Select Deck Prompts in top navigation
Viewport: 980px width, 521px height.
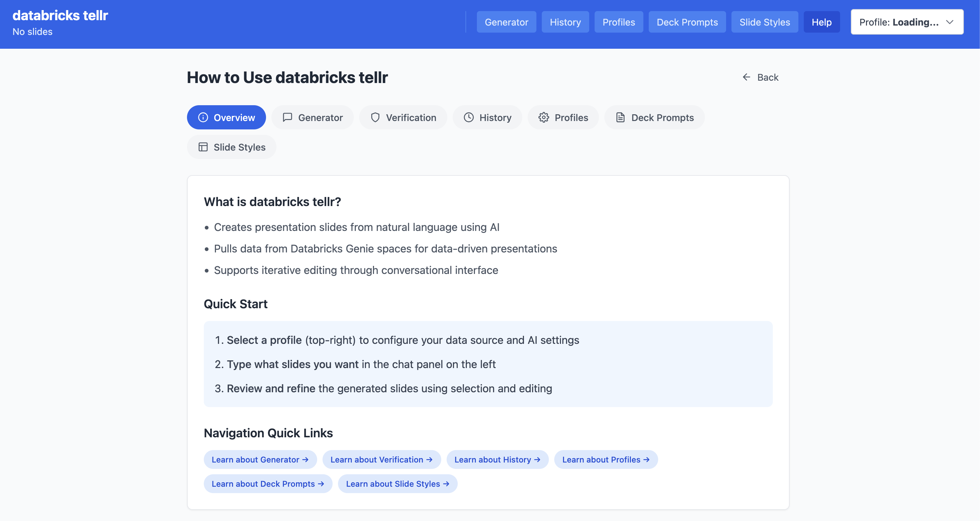pos(687,22)
